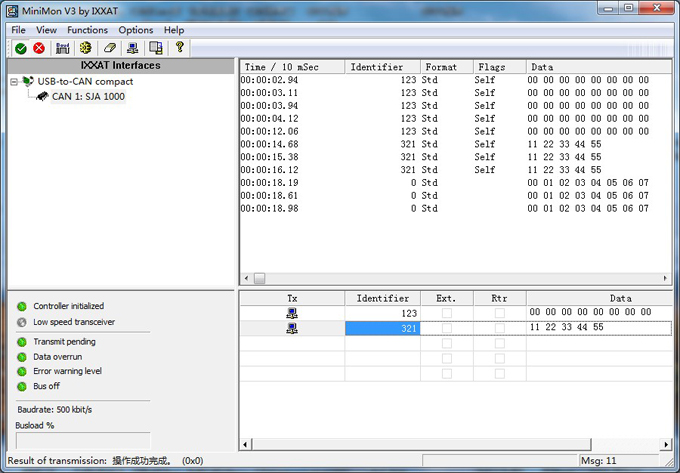Enable Ext. checkbox for identifier 321
The image size is (680, 473).
[x=446, y=328]
